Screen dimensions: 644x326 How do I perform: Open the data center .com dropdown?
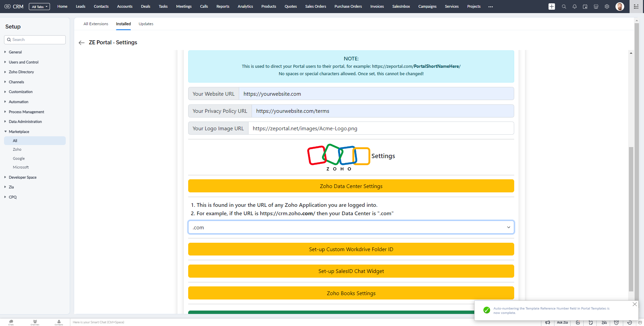[x=351, y=227]
